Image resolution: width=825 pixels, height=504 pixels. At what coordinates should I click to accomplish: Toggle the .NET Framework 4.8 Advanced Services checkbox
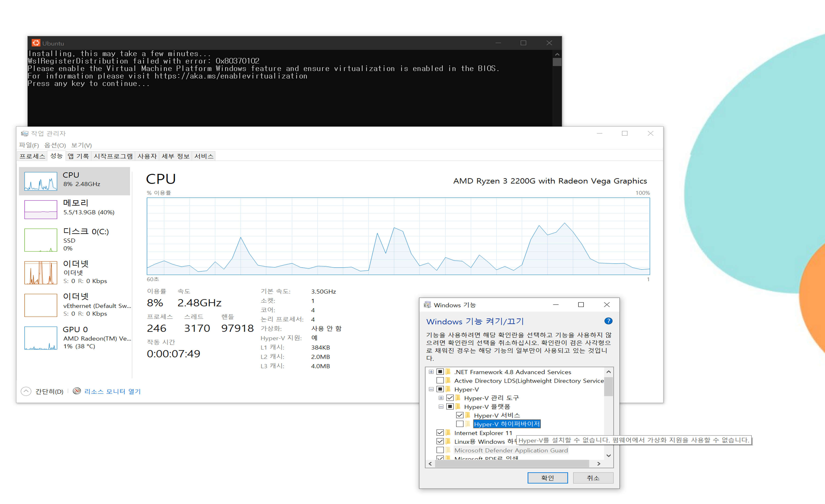[x=440, y=372]
